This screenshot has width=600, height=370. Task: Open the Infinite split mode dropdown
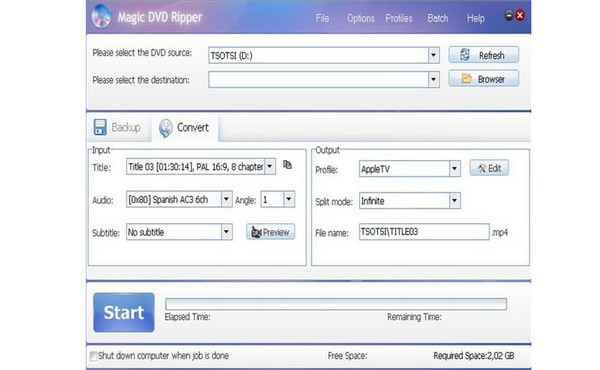(x=454, y=200)
